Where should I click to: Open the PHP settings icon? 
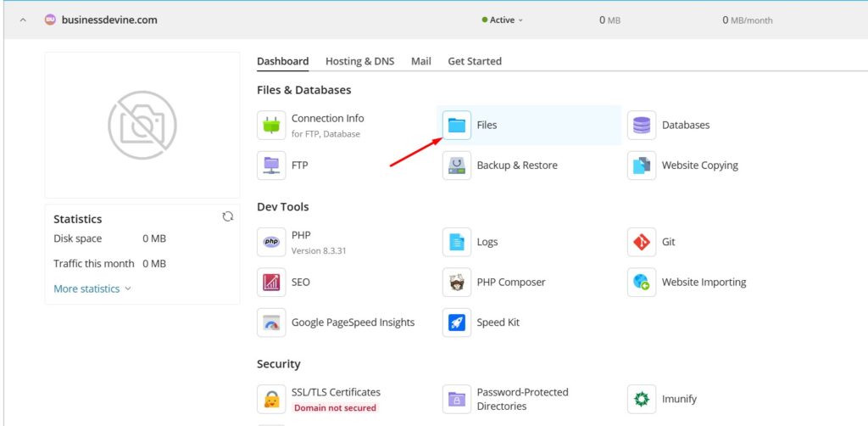(271, 242)
